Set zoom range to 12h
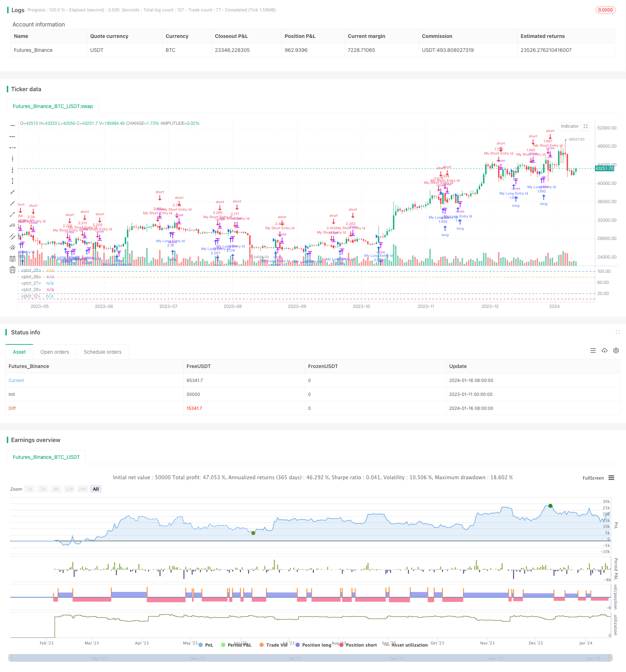Screen dimensions: 626x672 69,489
